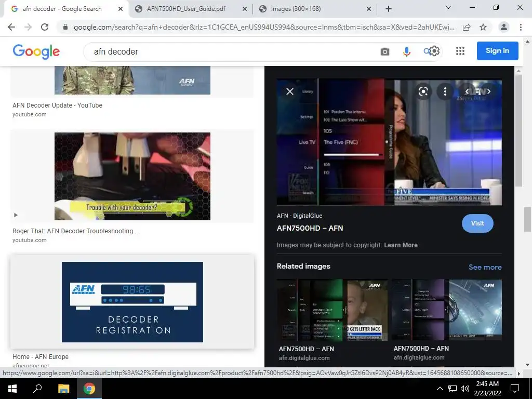The width and height of the screenshot is (532, 399).
Task: Click the preview panel scrollbar thumb
Action: point(518,130)
